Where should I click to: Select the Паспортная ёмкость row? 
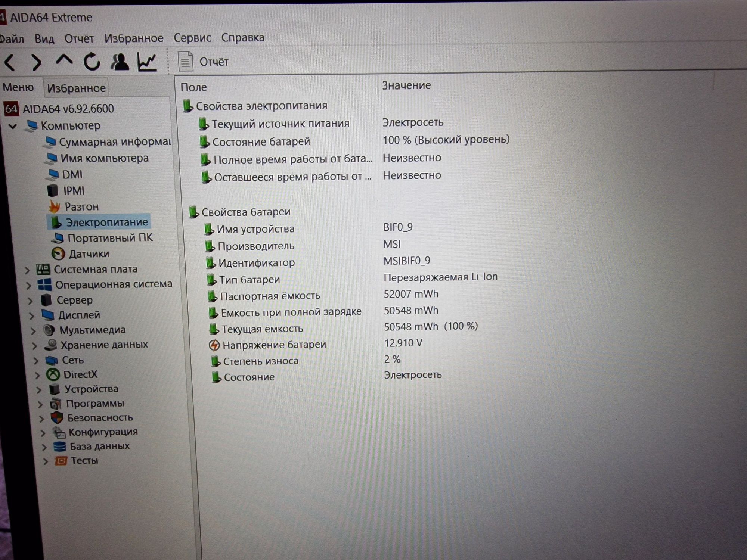[x=323, y=295]
